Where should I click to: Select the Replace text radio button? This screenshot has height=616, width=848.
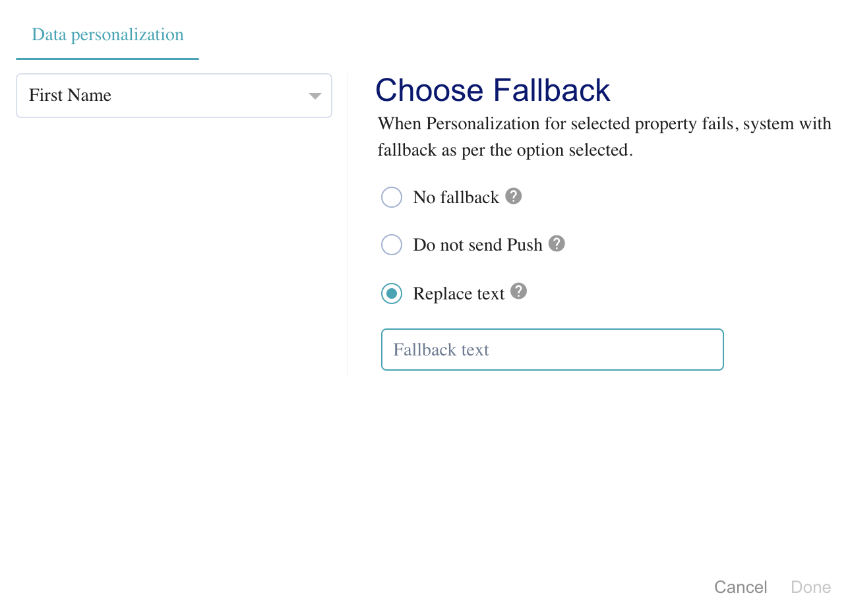click(392, 293)
